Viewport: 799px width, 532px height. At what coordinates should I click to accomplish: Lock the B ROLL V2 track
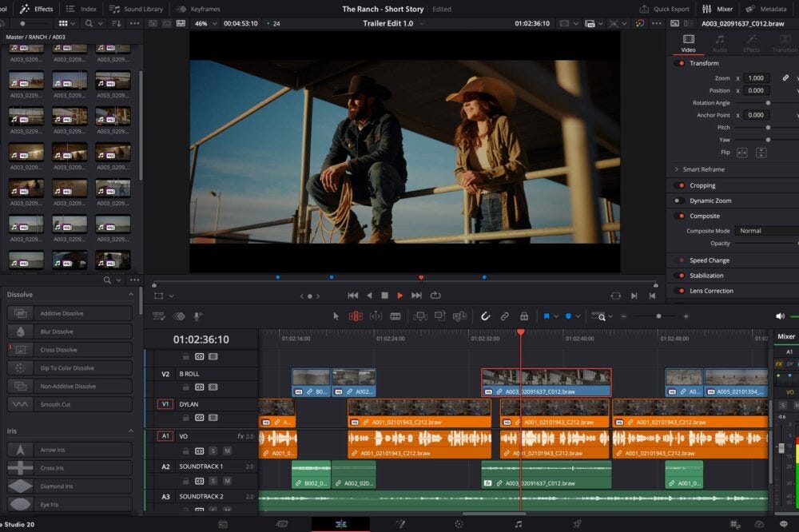[x=186, y=387]
